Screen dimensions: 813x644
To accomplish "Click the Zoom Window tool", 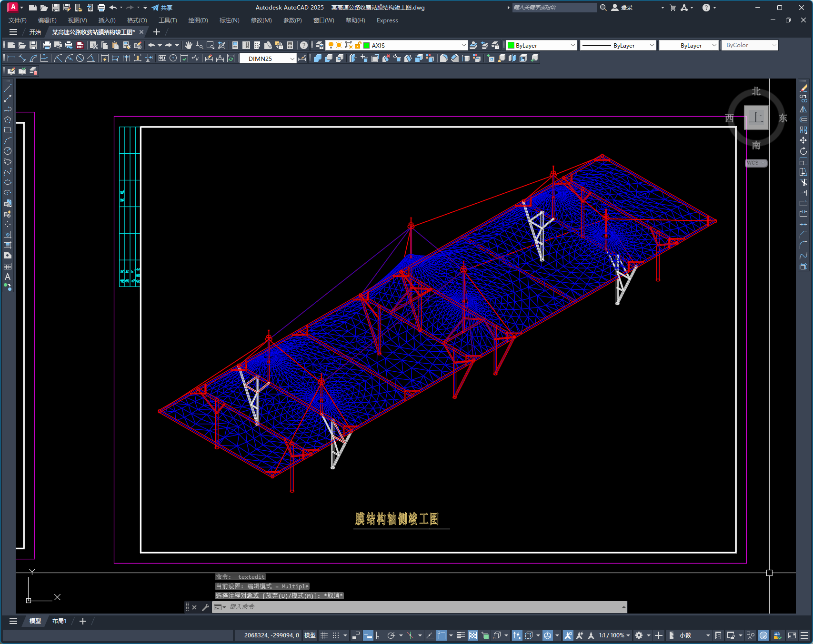I will pyautogui.click(x=210, y=45).
